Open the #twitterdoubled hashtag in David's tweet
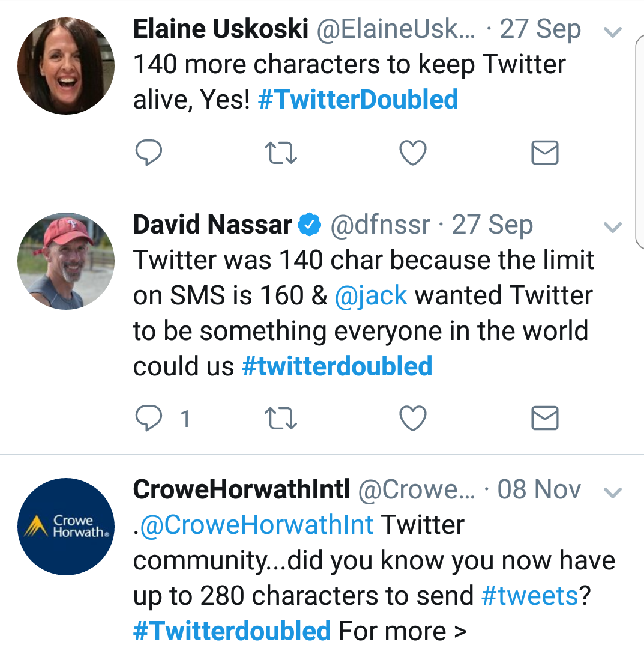The height and width of the screenshot is (651, 644). click(337, 366)
